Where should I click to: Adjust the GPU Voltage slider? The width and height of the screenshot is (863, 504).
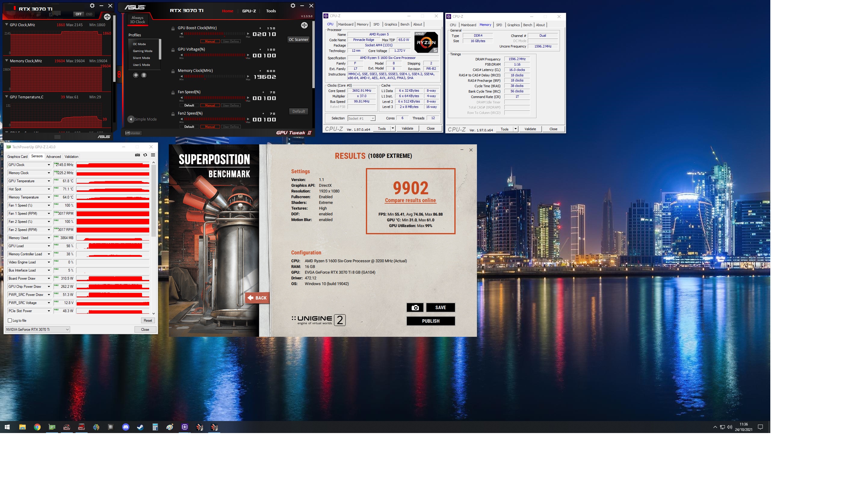[215, 55]
